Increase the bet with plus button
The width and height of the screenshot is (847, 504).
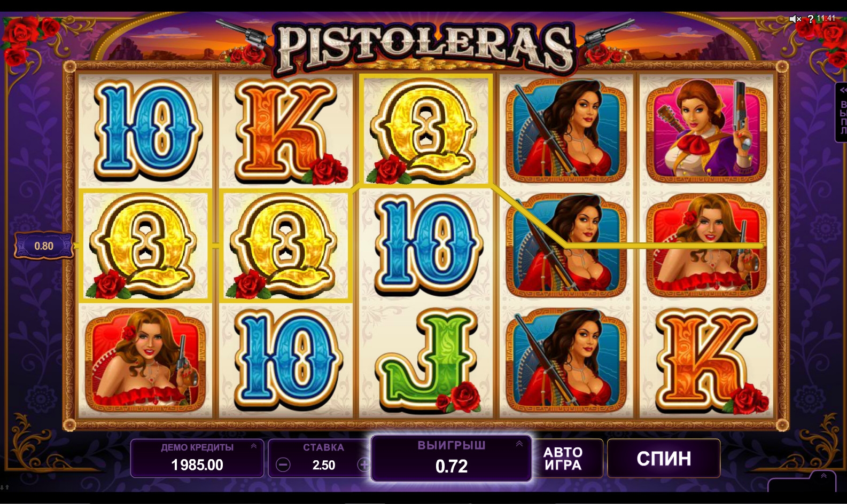tap(364, 465)
